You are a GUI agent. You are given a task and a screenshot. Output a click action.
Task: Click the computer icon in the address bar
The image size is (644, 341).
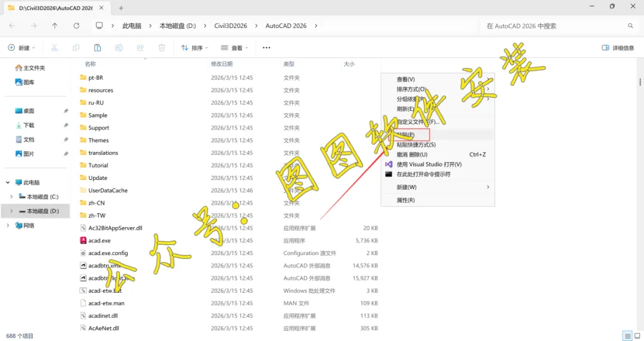[x=99, y=26]
